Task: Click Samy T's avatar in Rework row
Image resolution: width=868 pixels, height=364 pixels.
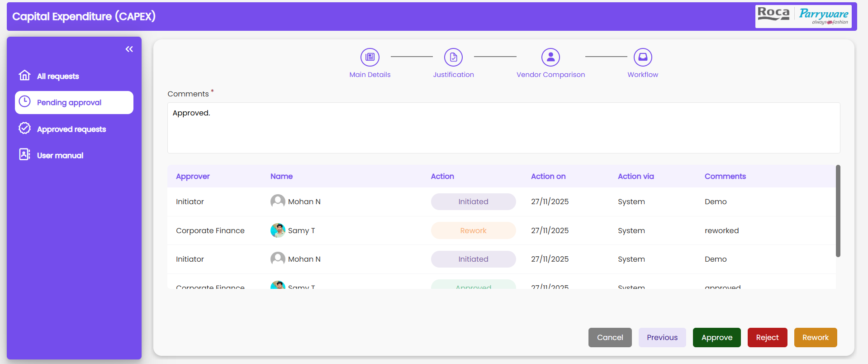Action: point(278,230)
